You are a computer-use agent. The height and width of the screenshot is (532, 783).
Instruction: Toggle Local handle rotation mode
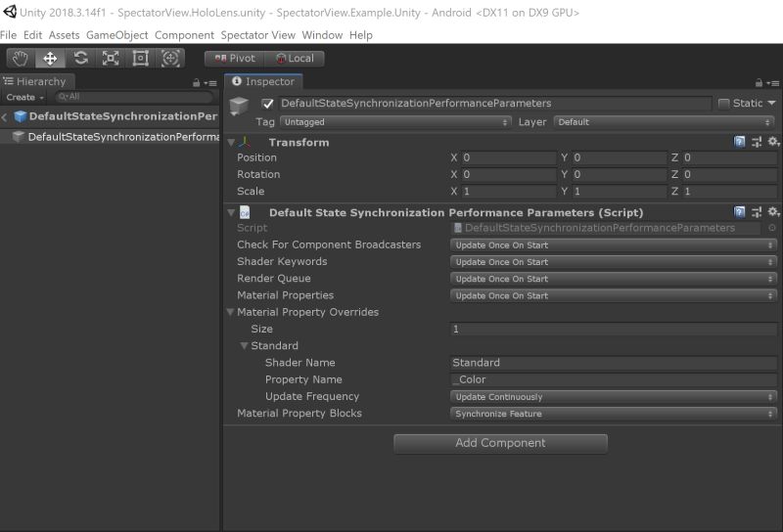tap(295, 59)
